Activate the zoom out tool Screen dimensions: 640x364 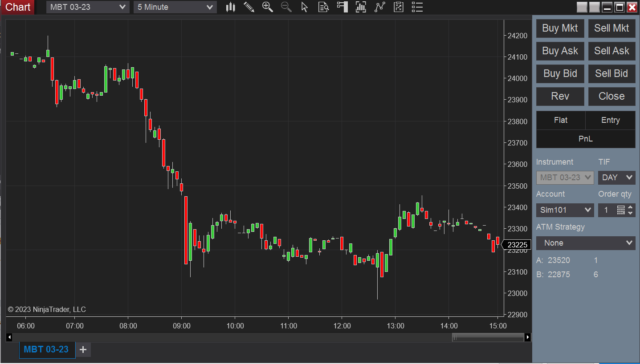pyautogui.click(x=286, y=7)
